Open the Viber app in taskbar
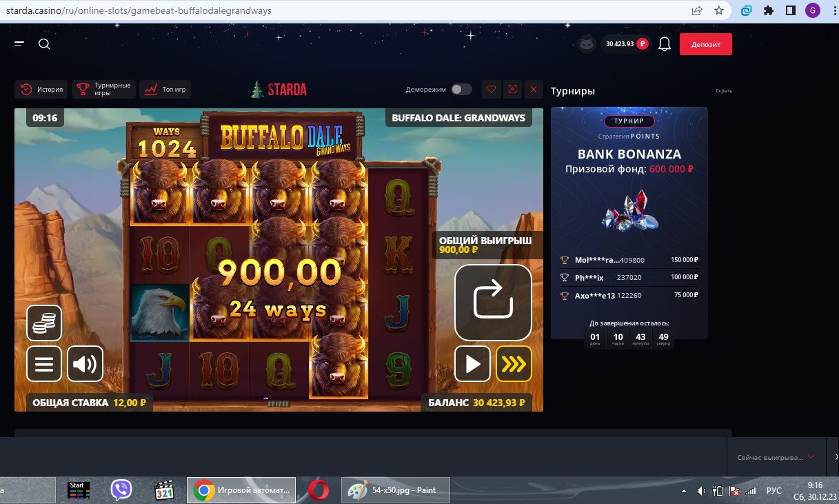Screen dimensions: 839x504 tap(121, 490)
